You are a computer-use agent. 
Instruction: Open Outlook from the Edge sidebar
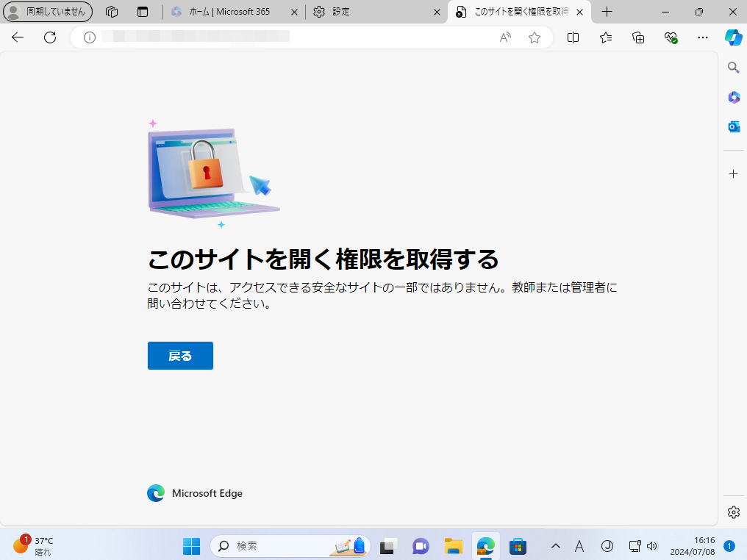tap(733, 126)
